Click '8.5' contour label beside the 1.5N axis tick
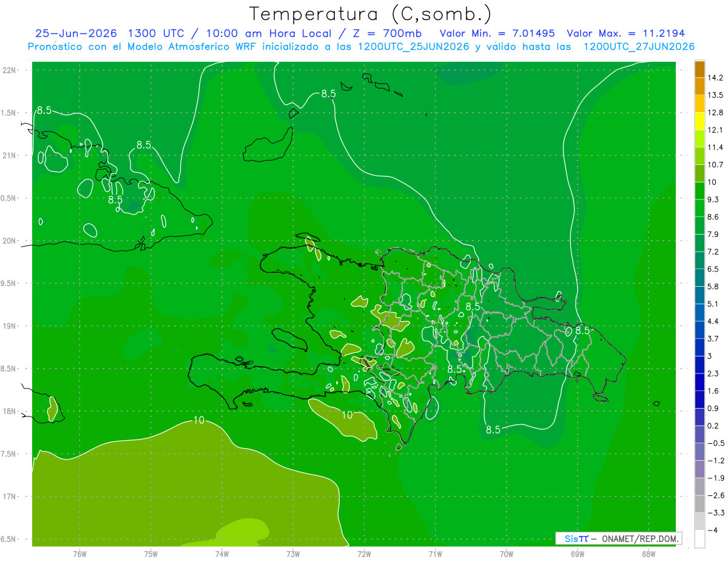728x562 pixels. [x=44, y=110]
